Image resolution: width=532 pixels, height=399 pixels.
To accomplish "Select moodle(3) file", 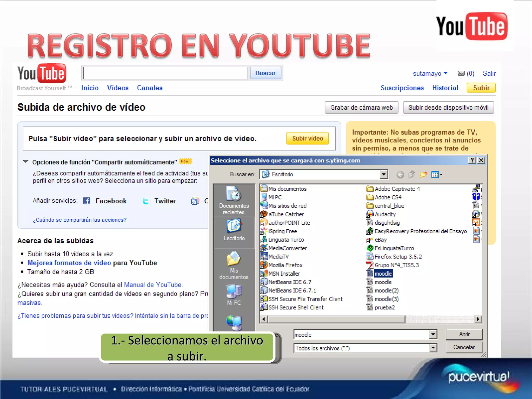I will coord(382,299).
